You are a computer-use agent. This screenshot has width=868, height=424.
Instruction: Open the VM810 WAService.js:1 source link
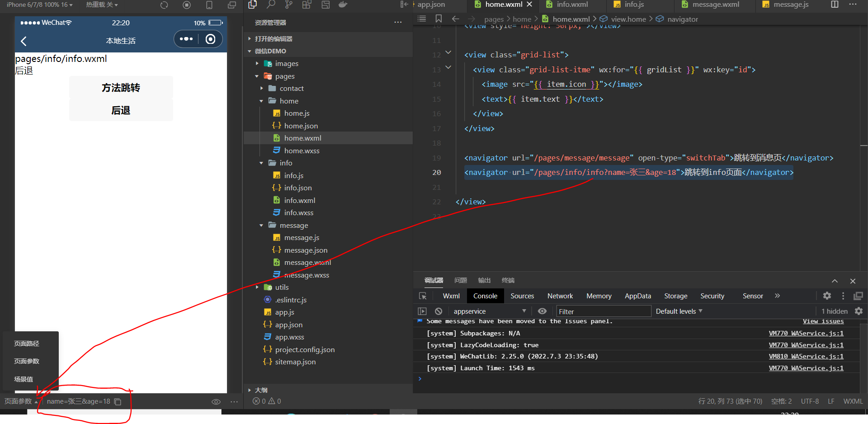coord(806,356)
